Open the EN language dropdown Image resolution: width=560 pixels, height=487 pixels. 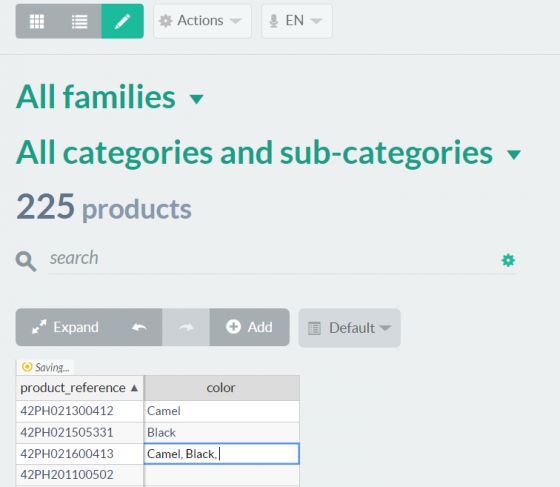coord(297,21)
